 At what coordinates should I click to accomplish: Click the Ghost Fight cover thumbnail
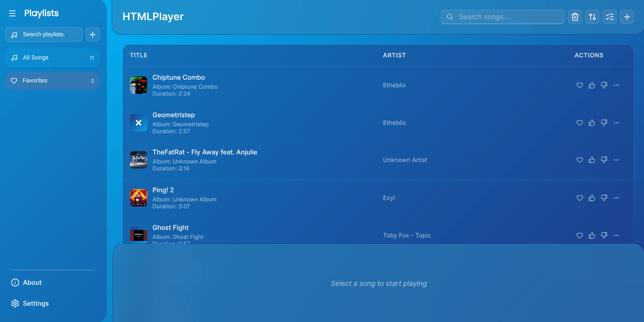[139, 235]
